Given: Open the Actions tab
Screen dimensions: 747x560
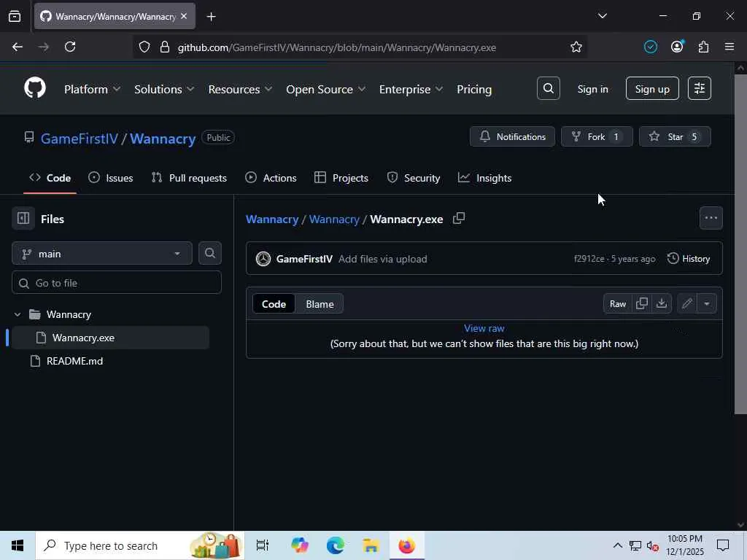Looking at the screenshot, I should pos(271,178).
